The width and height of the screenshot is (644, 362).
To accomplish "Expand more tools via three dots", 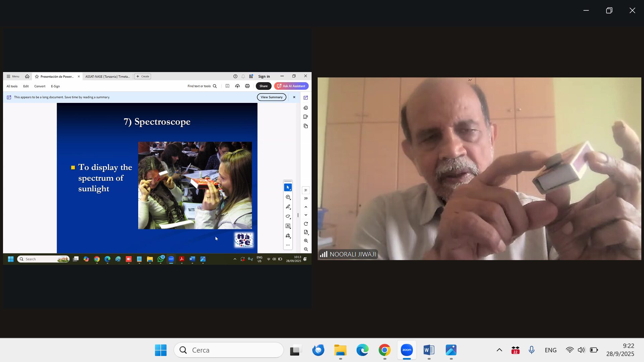I will point(288,245).
